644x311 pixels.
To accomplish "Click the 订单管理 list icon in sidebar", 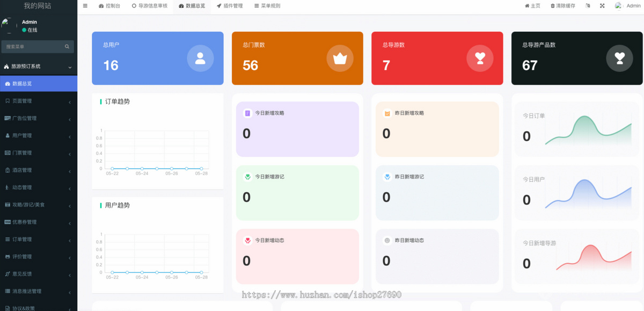I will coord(7,239).
